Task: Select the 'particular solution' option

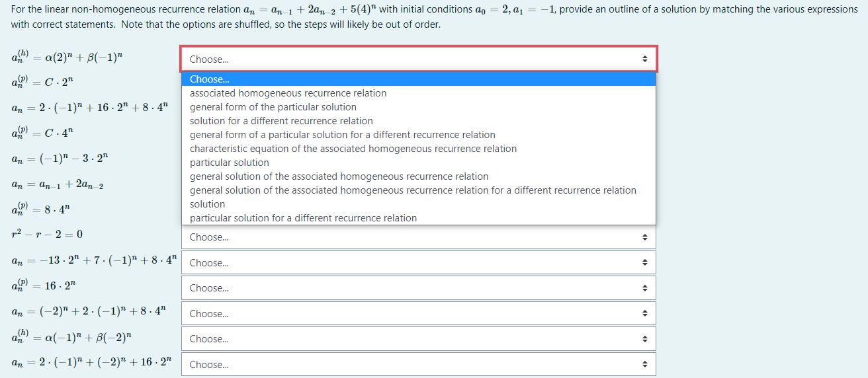Action: 419,163
